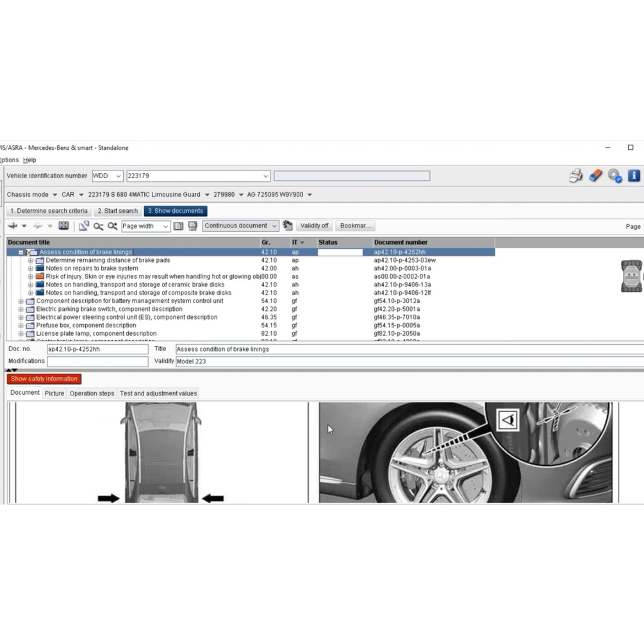Click the zoom out magnifier icon
The height and width of the screenshot is (644, 644).
pos(98,226)
